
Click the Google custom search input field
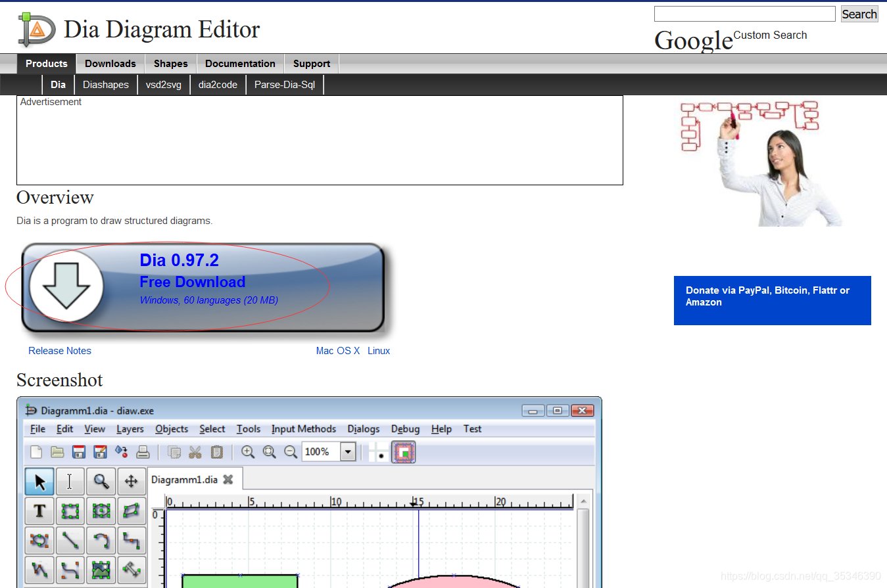click(x=745, y=14)
